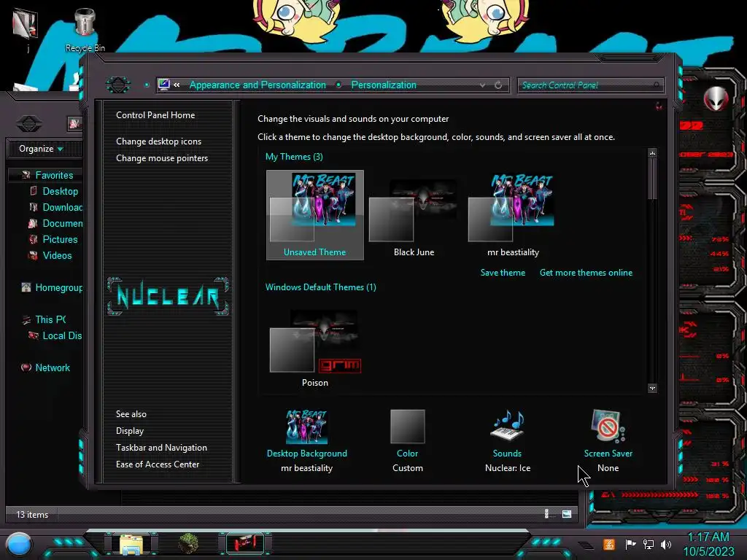This screenshot has width=747, height=560.
Task: Select Local Disk in Explorer navigation pane
Action: tap(55, 335)
